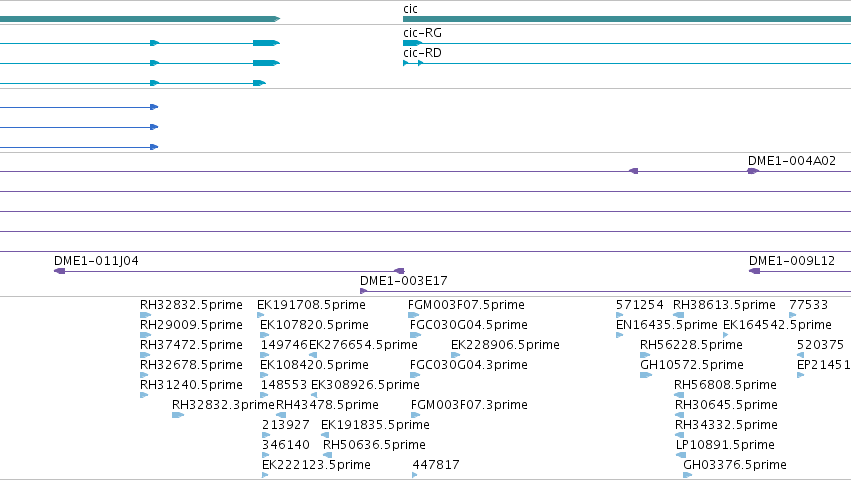Click the FGC030G04.3prime EST label
Image resolution: width=851 pixels, height=480 pixels.
click(x=469, y=364)
